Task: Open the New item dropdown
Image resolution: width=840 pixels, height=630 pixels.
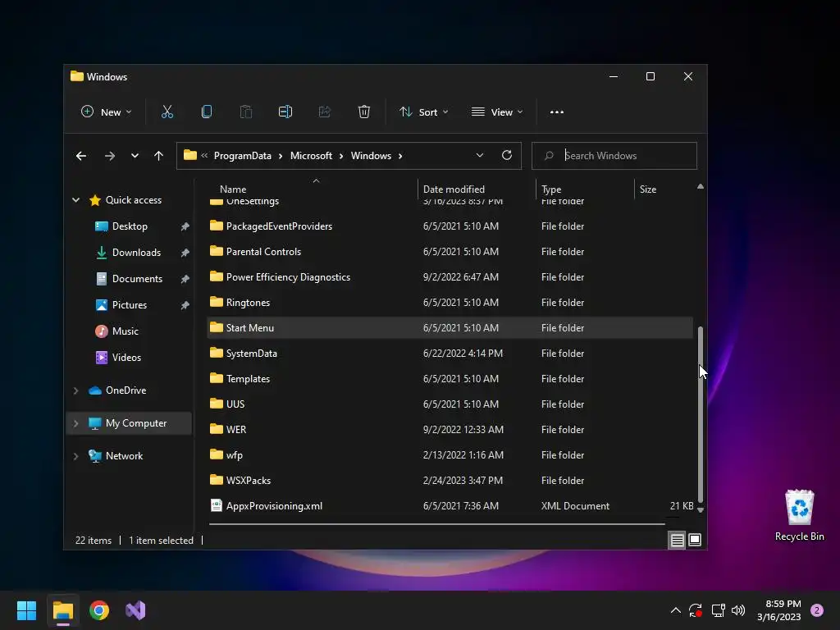Action: (106, 112)
